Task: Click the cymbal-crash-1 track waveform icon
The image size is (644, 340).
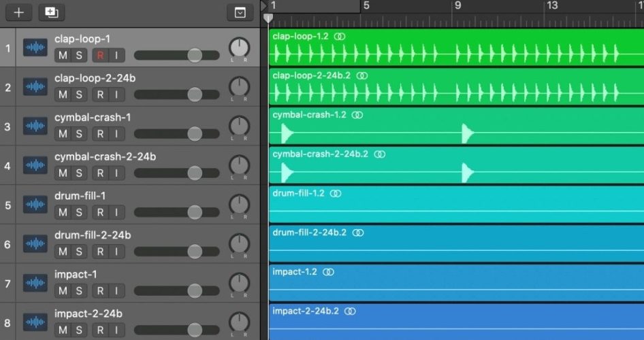Action: coord(35,126)
